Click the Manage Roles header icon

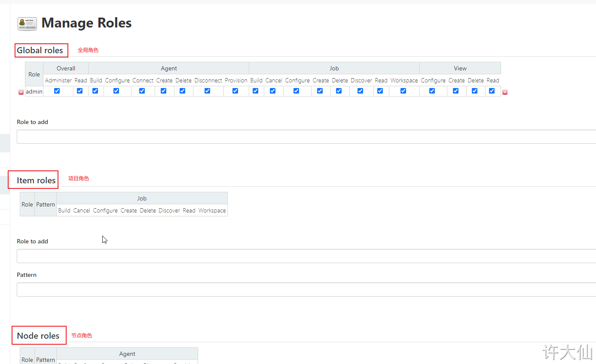coord(27,24)
